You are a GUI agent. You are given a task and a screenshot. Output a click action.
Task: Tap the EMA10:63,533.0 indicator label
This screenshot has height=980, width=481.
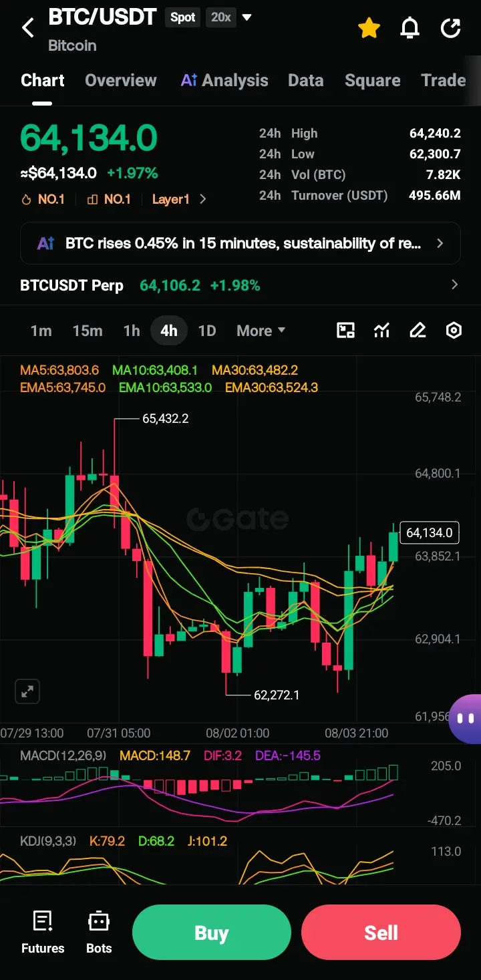pyautogui.click(x=165, y=387)
